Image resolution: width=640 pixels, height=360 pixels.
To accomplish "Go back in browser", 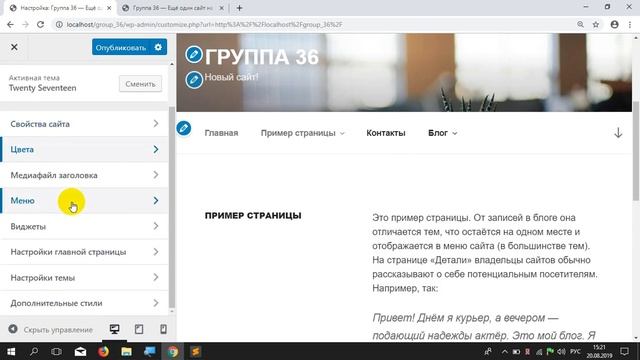I will (10, 24).
